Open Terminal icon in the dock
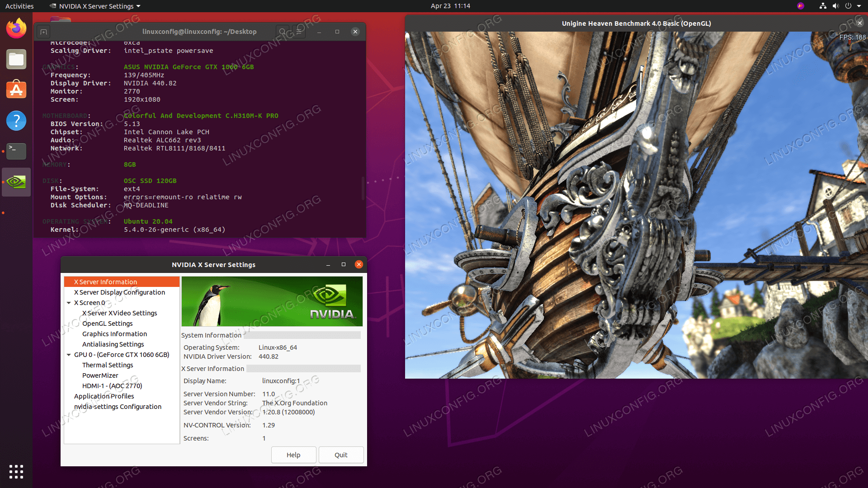 pos(16,151)
